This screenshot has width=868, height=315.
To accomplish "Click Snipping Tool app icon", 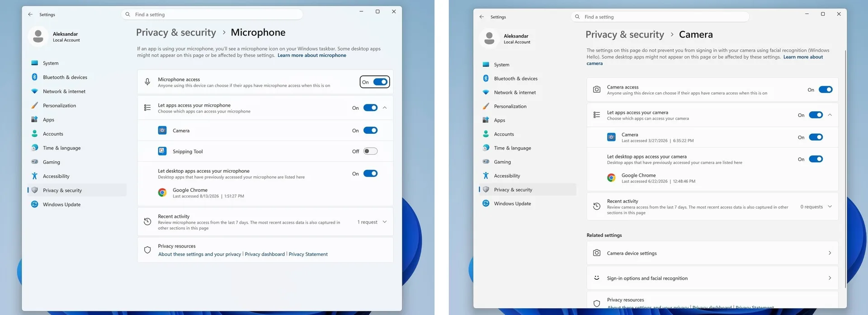I will [x=162, y=151].
